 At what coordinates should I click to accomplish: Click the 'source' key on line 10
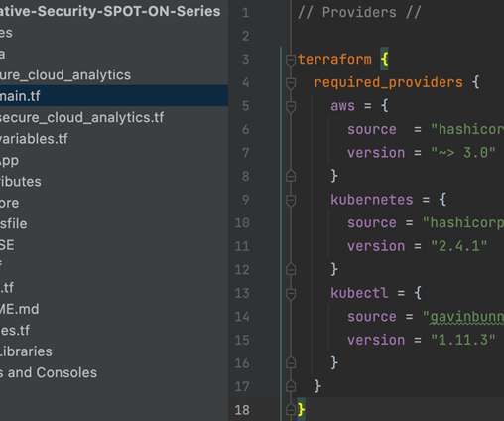[372, 223]
